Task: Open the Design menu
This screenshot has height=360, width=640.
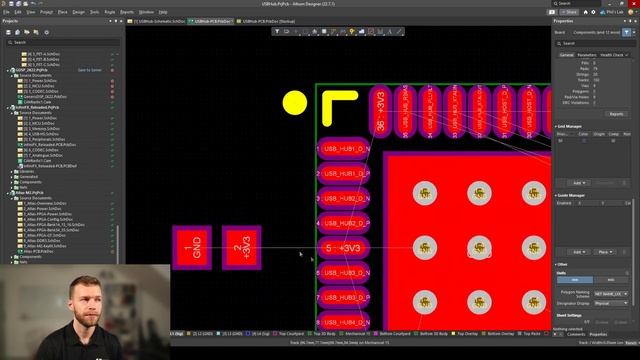Action: tap(78, 12)
